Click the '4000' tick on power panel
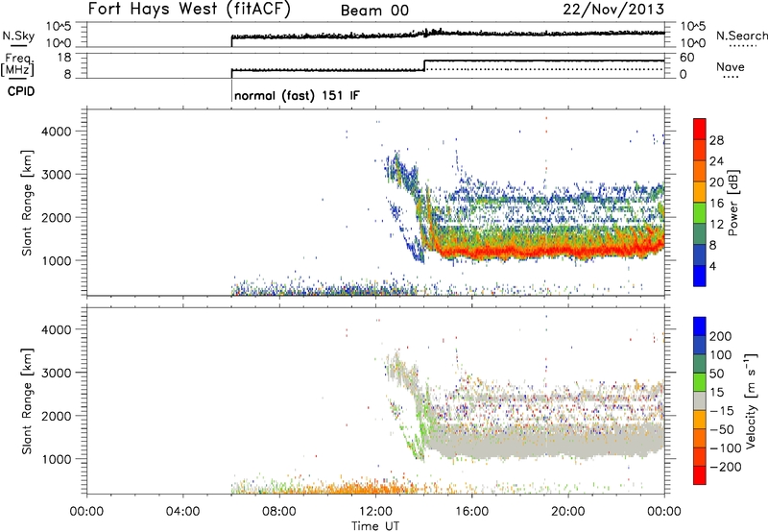 click(x=56, y=132)
